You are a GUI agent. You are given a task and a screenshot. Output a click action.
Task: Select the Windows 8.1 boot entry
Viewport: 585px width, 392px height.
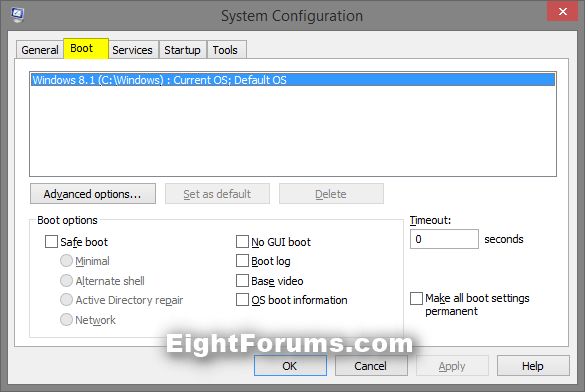coord(293,80)
